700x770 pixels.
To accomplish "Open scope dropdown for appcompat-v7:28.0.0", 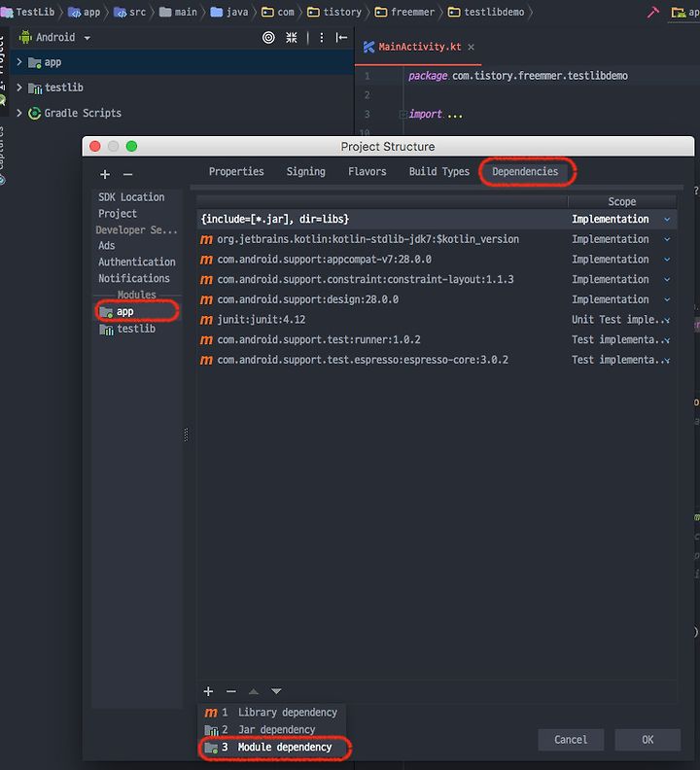I will tap(667, 260).
